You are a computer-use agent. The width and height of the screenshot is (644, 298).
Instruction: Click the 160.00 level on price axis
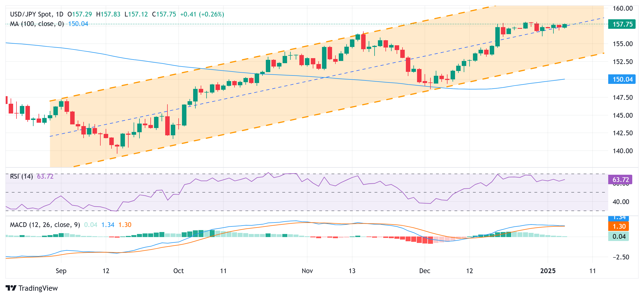click(622, 8)
